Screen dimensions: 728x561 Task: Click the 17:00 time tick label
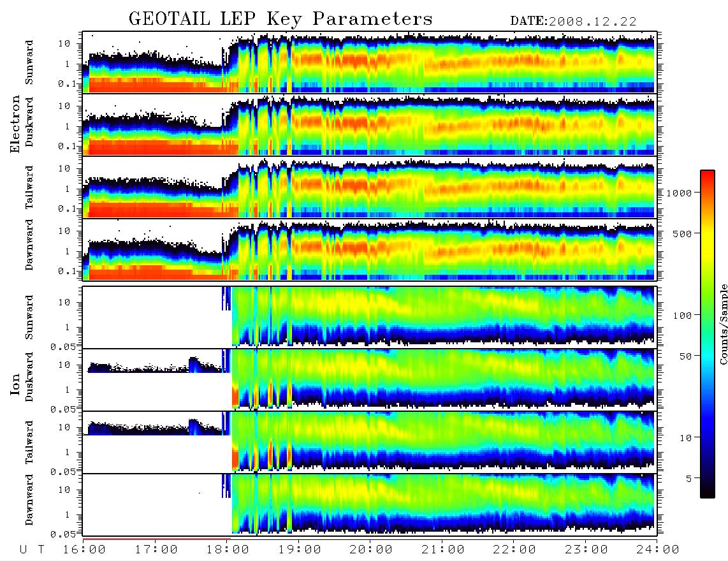coord(156,550)
